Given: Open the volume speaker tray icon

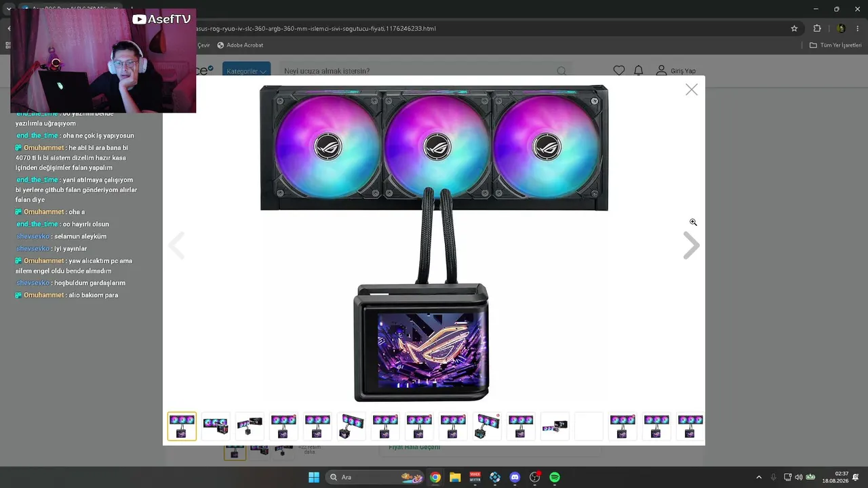Looking at the screenshot, I should click(798, 477).
